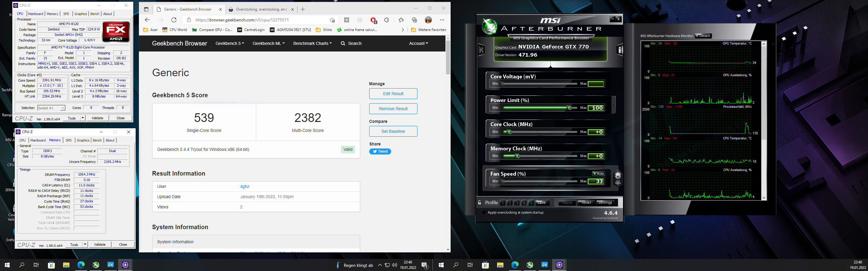Click the MSI Afterburner green logo emblem
This screenshot has height=271, width=868.
point(489,26)
